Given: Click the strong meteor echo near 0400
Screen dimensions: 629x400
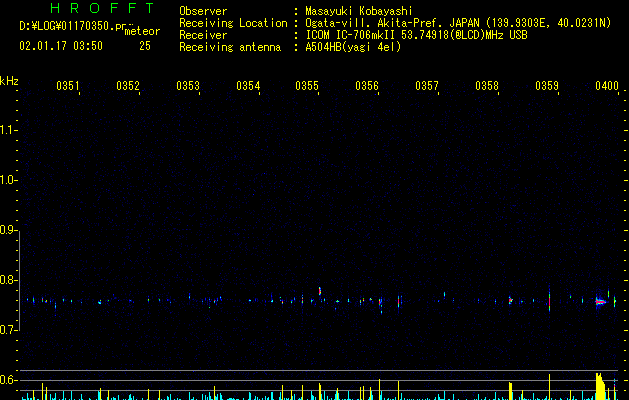Looking at the screenshot, I should [x=601, y=302].
